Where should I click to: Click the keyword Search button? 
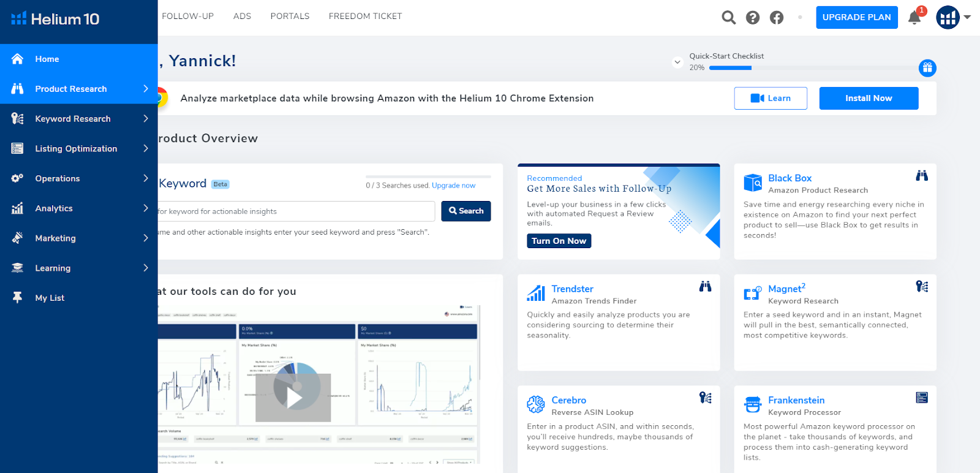466,211
